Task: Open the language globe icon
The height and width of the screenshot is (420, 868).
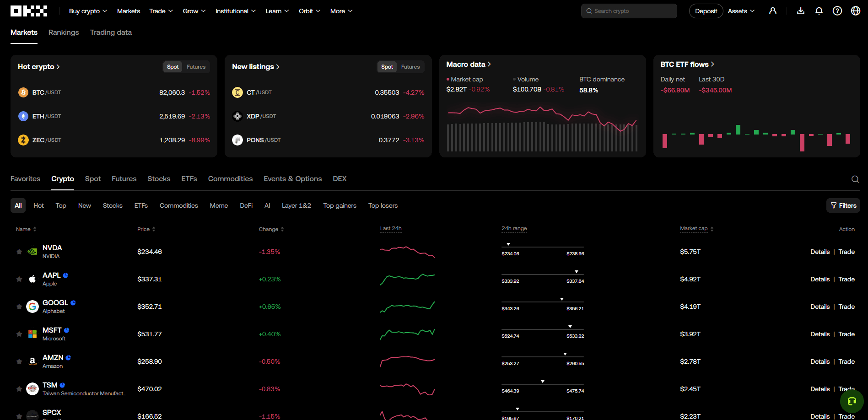Action: click(x=856, y=11)
